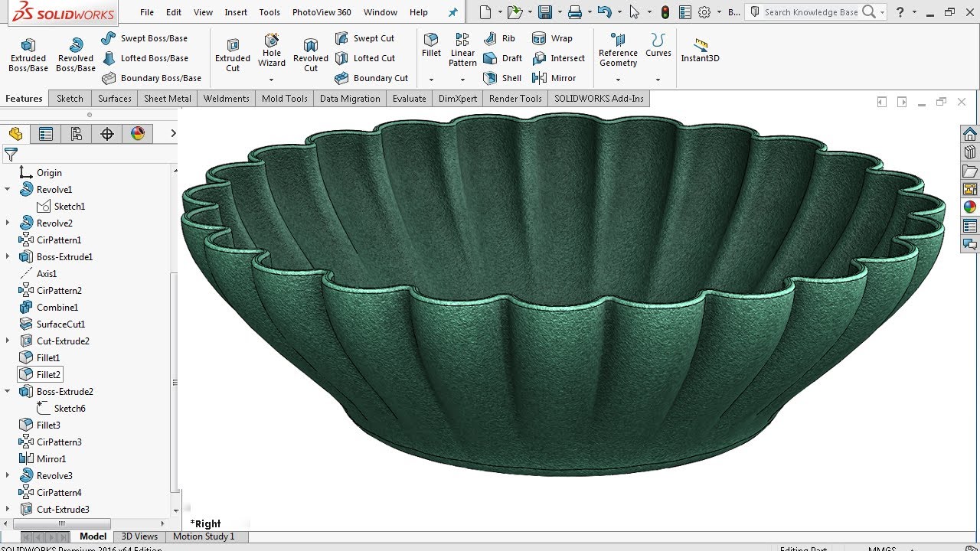
Task: Select the Swept Cut tool
Action: tap(364, 38)
